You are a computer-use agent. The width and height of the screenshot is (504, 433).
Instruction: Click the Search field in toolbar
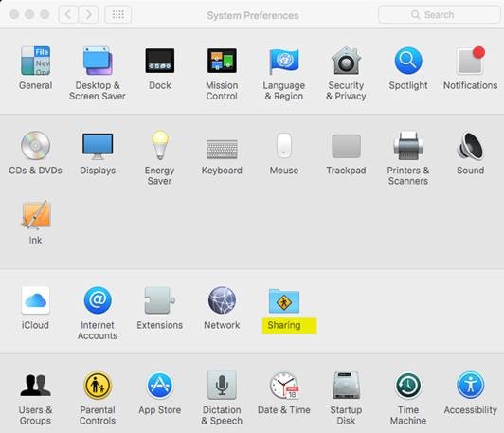(x=439, y=14)
